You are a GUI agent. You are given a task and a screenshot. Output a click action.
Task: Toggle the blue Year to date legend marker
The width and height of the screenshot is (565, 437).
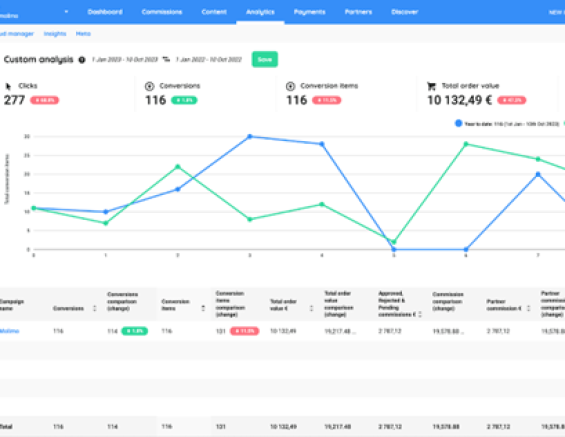pyautogui.click(x=458, y=124)
